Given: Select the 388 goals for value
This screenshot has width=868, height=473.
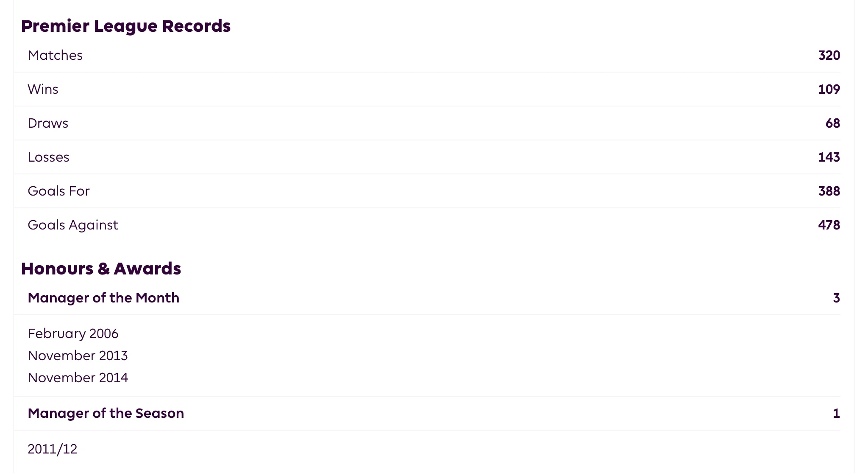Looking at the screenshot, I should click(829, 191).
